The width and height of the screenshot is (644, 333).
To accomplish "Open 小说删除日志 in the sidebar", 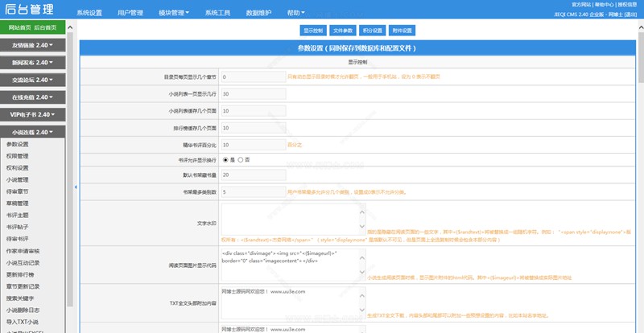I will point(23,310).
